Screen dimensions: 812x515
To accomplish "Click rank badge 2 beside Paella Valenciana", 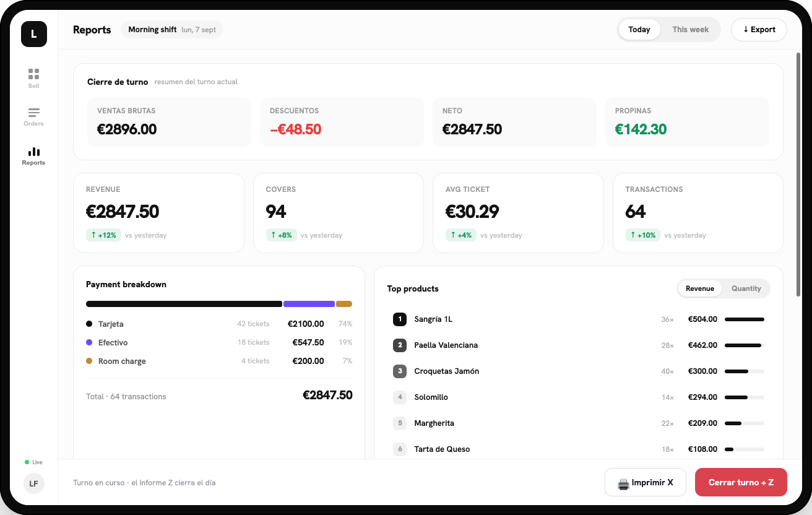I will click(400, 345).
